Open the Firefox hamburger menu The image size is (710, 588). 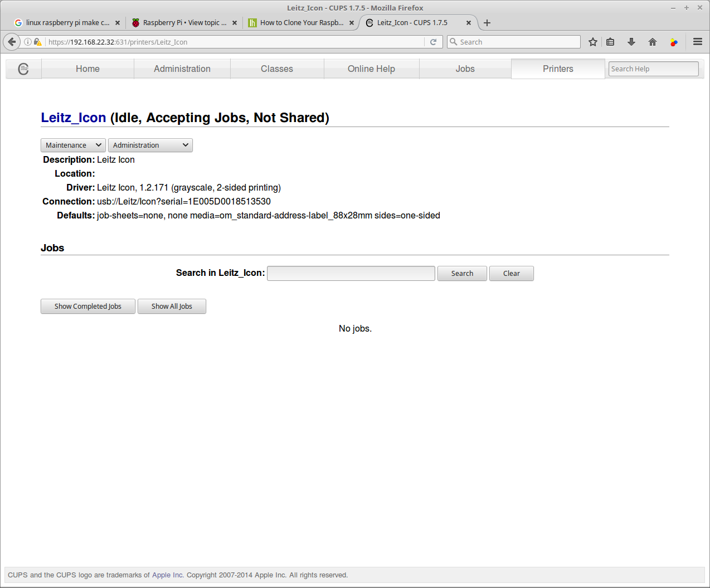tap(698, 42)
